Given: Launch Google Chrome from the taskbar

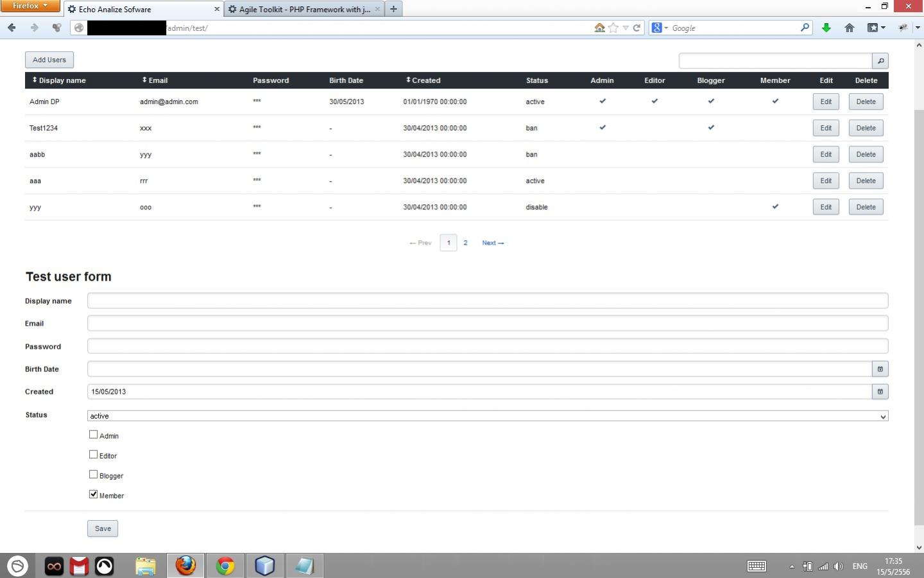Looking at the screenshot, I should [225, 566].
